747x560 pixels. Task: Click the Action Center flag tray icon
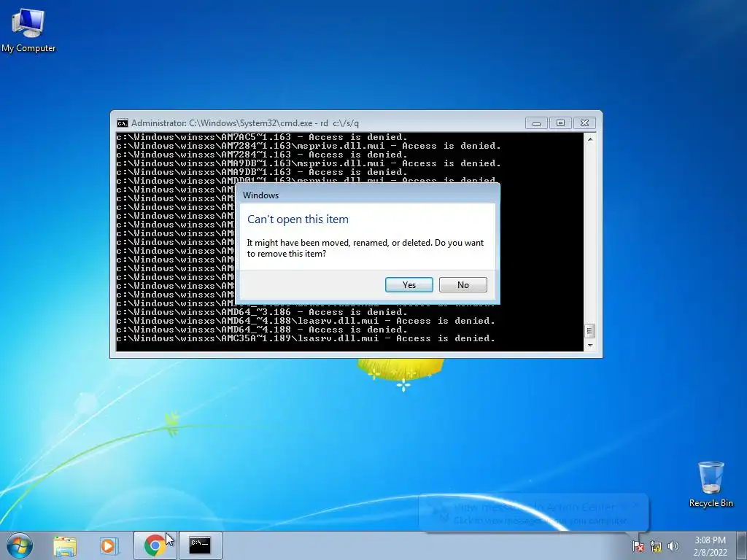click(x=638, y=546)
